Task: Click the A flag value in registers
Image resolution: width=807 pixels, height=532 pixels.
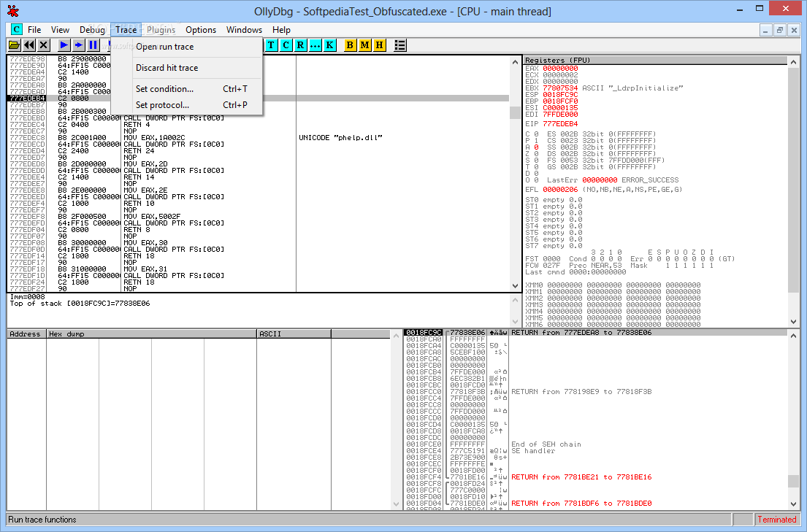Action: point(536,147)
